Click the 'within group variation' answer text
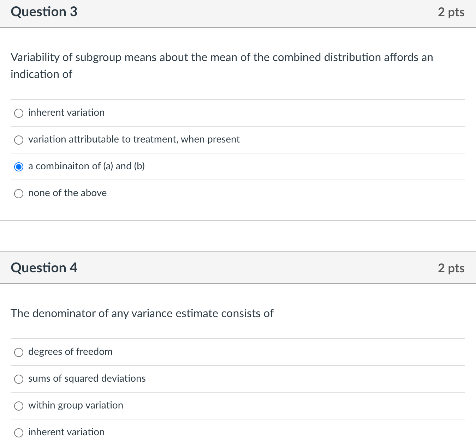Viewport: 476px width, 448px height. point(76,405)
